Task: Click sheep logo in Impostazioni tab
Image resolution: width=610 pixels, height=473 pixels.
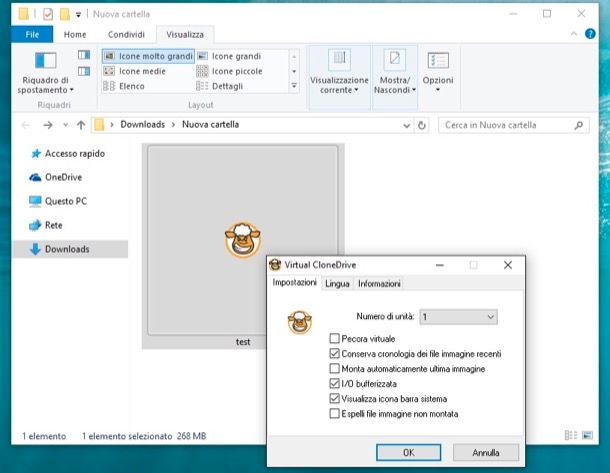Action: (300, 322)
